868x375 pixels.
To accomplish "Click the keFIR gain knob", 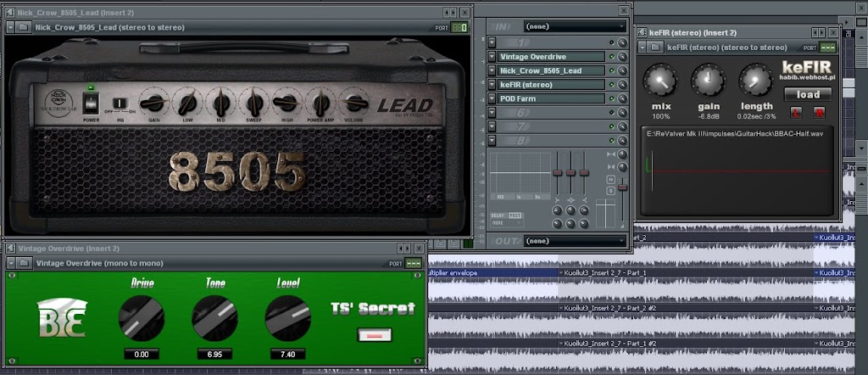I will (x=708, y=81).
